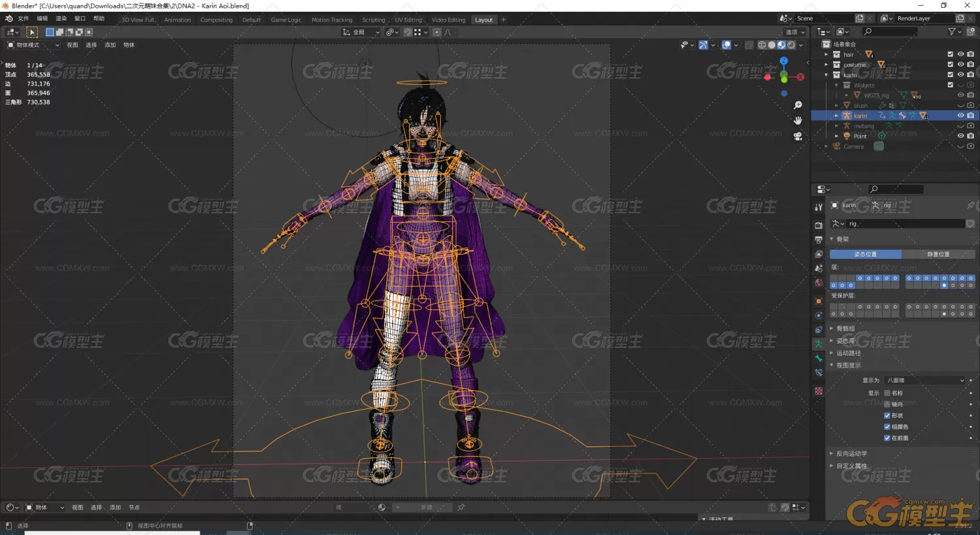
Task: Expand the 运动路径 panel
Action: click(x=848, y=353)
